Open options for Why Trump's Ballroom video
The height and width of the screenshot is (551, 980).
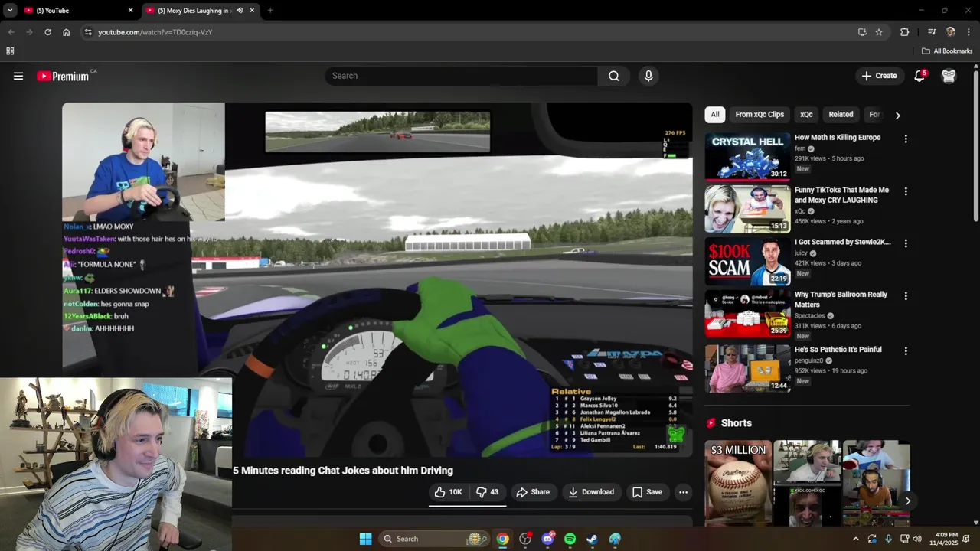coord(906,296)
